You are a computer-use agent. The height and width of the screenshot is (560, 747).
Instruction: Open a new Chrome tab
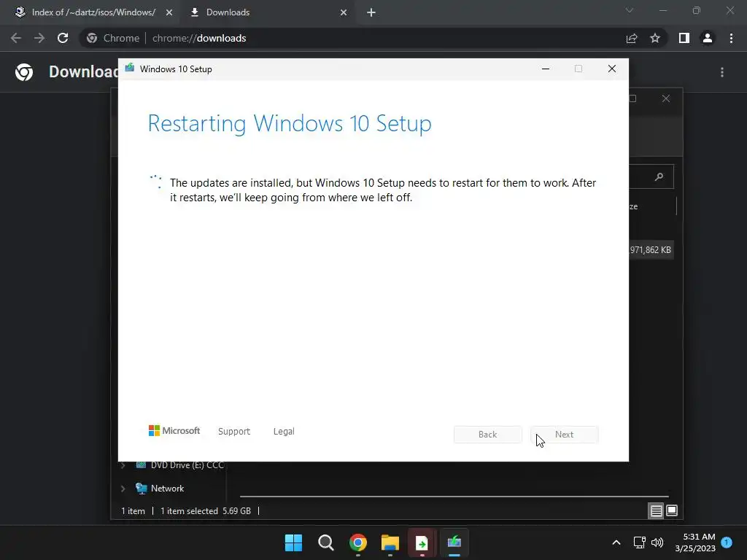coord(371,13)
